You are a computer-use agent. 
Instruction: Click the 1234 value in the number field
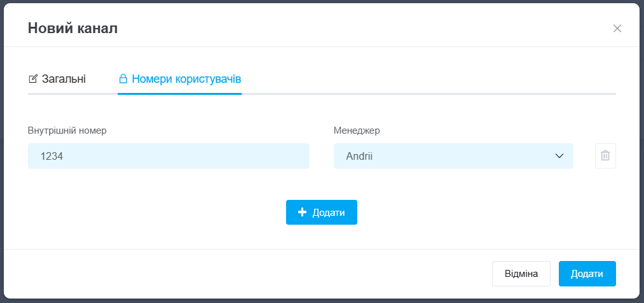(51, 156)
